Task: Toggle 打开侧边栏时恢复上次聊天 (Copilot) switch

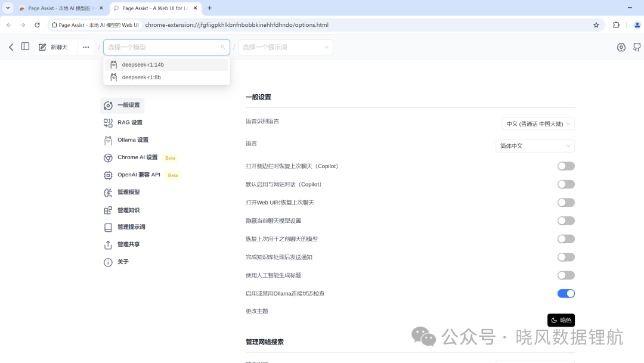Action: click(x=566, y=166)
